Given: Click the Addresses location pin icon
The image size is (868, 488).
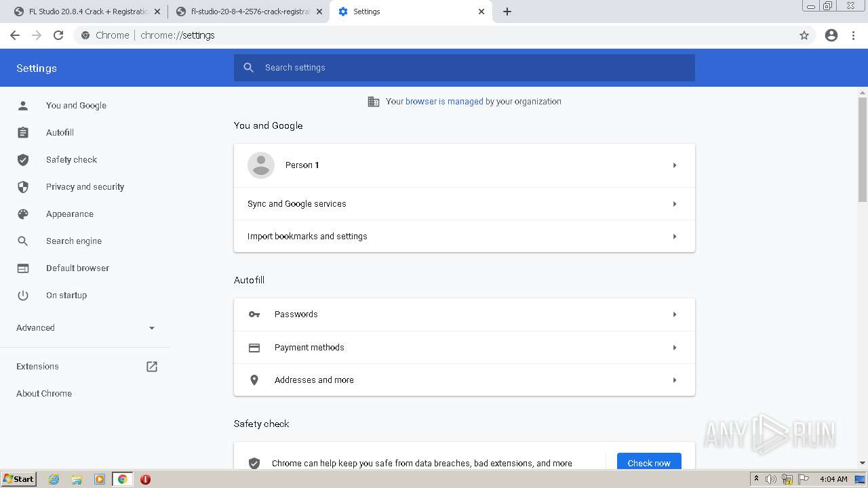Looking at the screenshot, I should 254,380.
